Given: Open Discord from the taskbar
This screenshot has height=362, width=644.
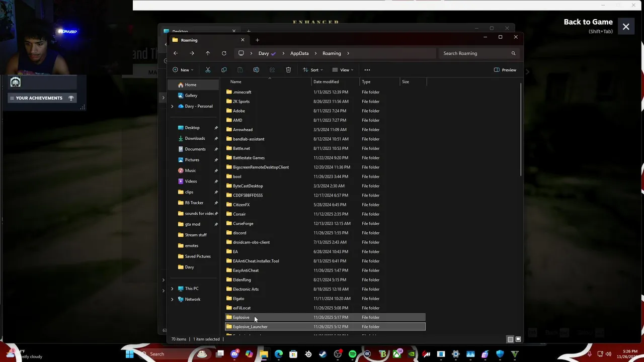Looking at the screenshot, I should point(234,354).
